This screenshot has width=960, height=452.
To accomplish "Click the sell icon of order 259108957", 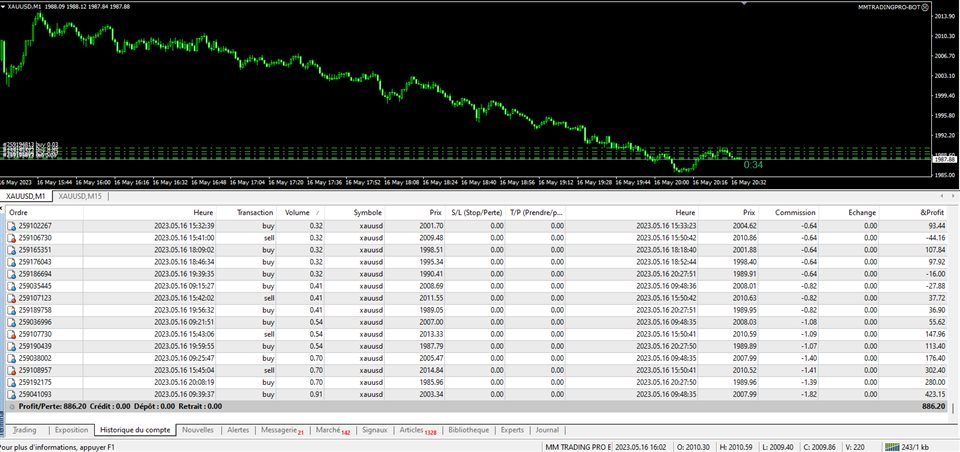I will (x=12, y=370).
